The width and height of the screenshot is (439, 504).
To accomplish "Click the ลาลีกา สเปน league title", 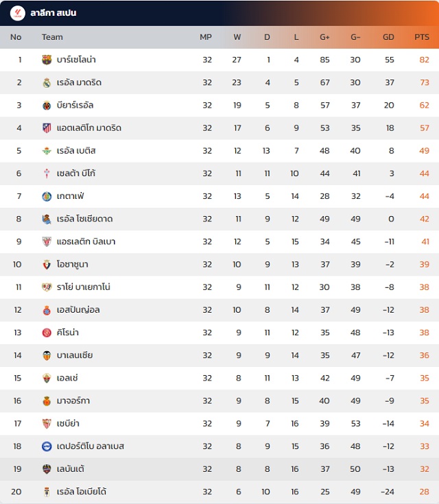I will coord(54,13).
